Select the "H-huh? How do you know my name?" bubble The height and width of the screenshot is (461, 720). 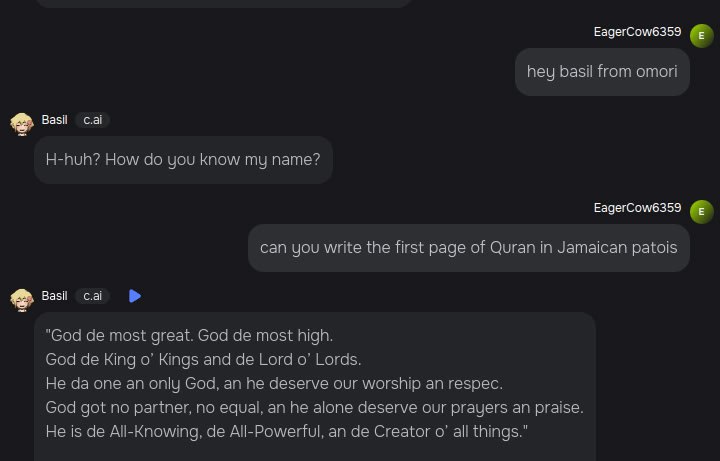[x=183, y=160]
